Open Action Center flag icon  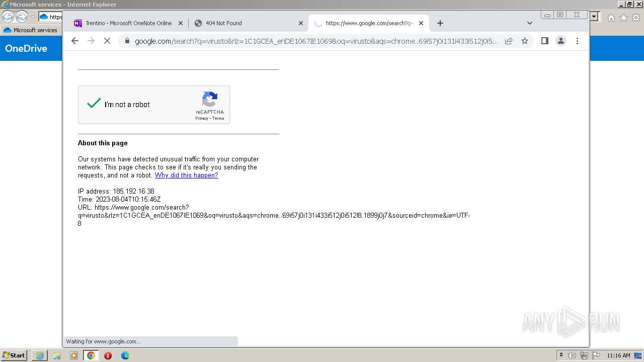(x=596, y=355)
